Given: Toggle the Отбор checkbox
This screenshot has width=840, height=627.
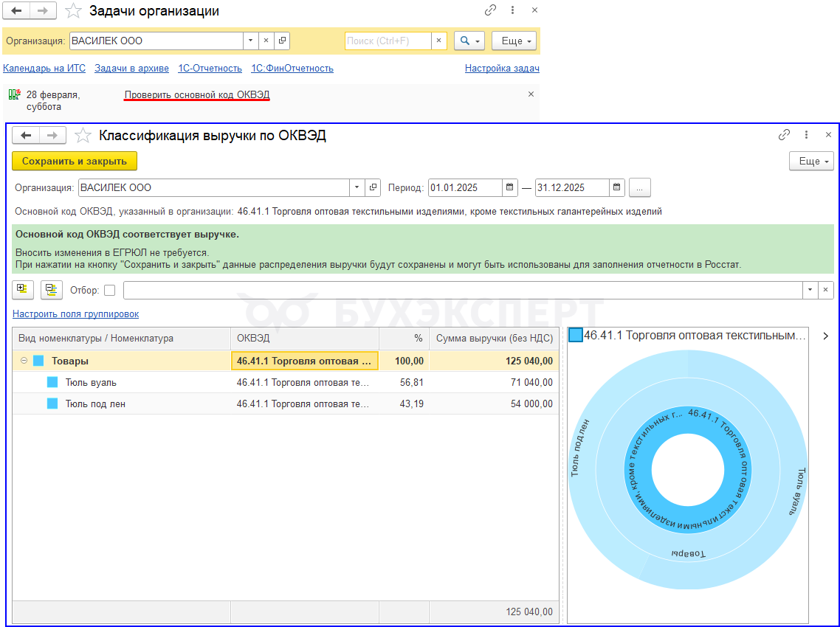Looking at the screenshot, I should tap(109, 290).
